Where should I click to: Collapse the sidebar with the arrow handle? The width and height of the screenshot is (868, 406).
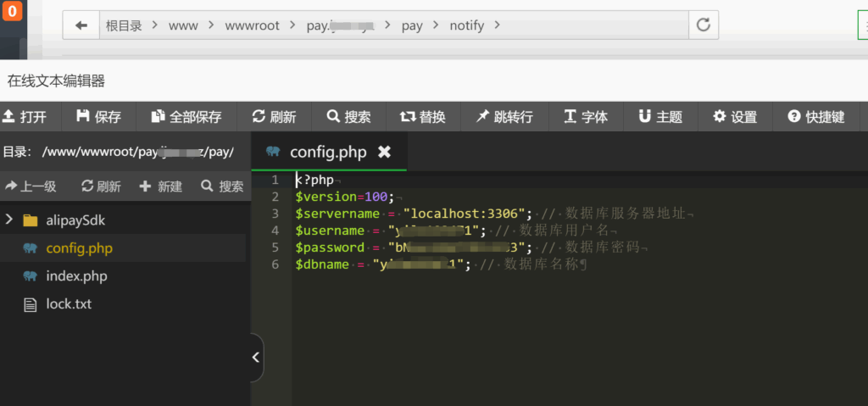[256, 358]
